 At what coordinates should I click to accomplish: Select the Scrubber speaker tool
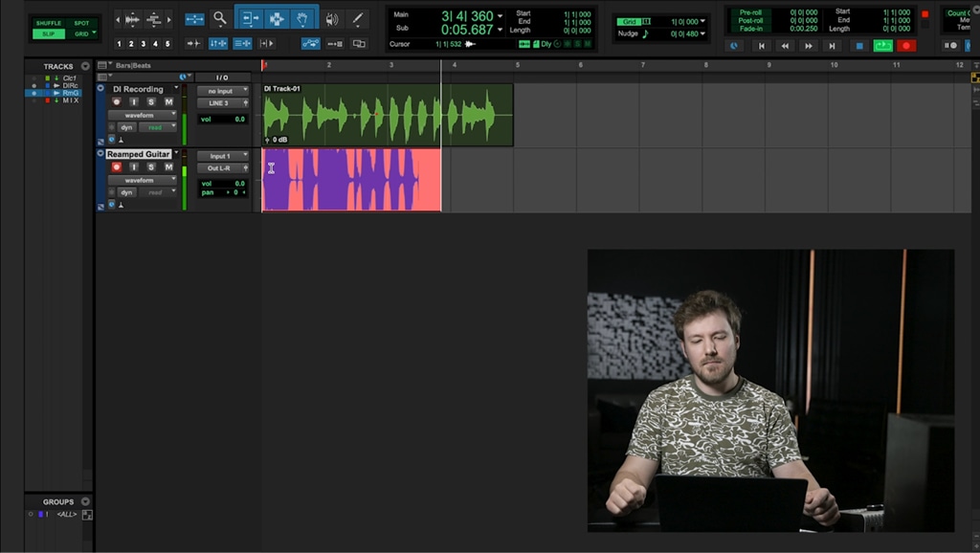pyautogui.click(x=332, y=19)
